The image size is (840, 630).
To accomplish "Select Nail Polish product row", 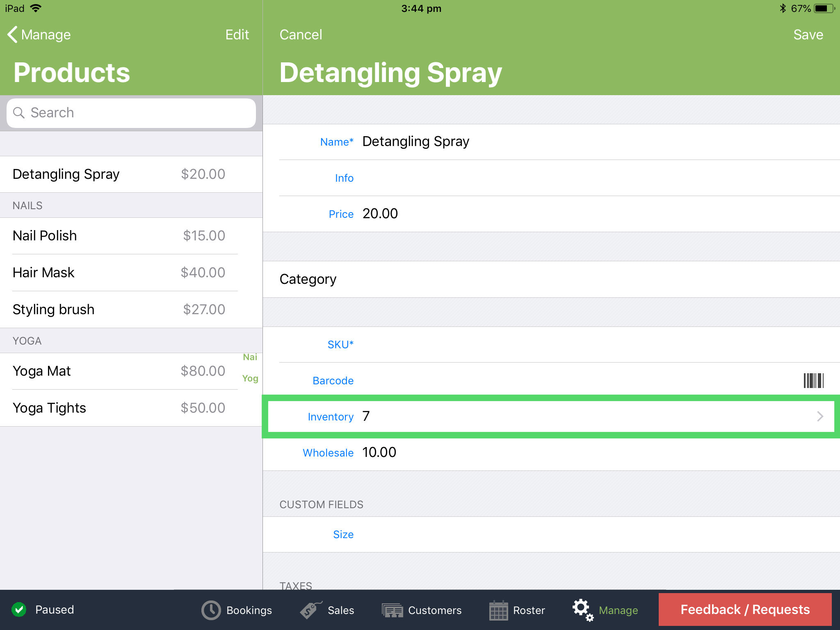I will [131, 236].
